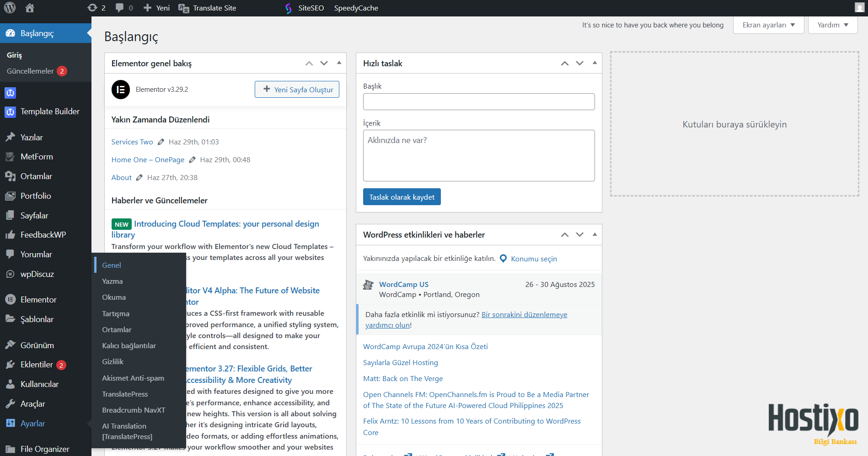Click the Eklentiler plugin icon
Viewport: 868px width, 456px height.
[10, 365]
